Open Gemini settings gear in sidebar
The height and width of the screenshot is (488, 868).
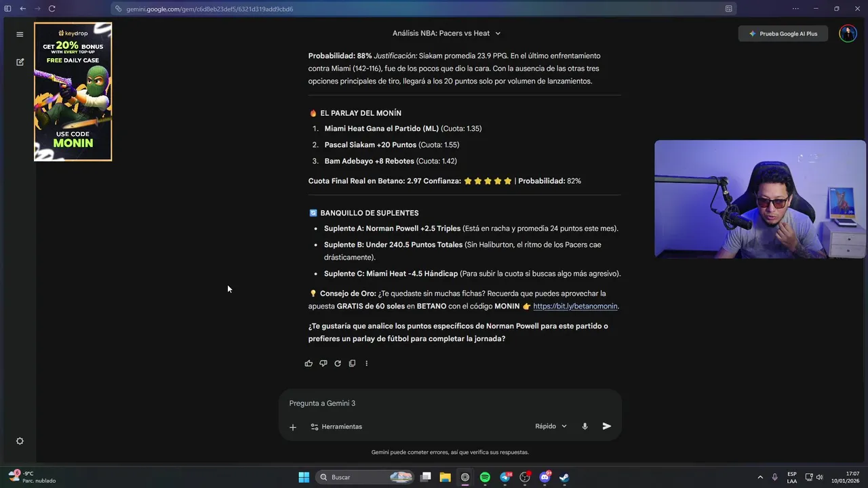pos(20,441)
